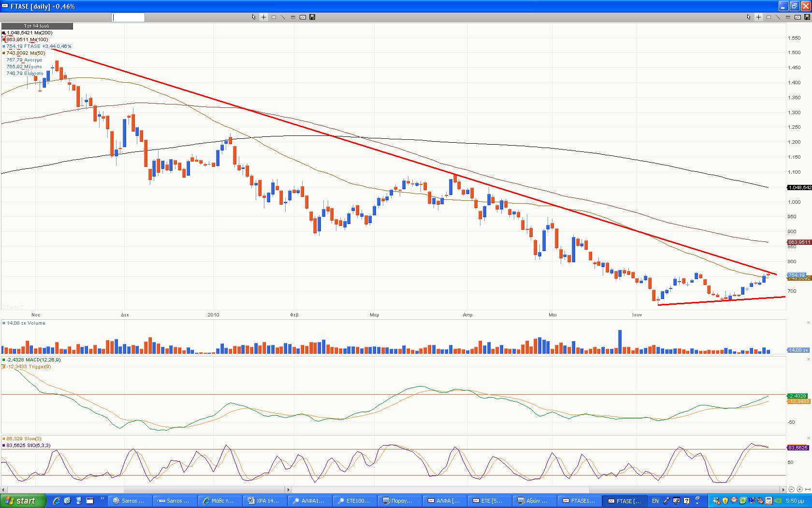The image size is (812, 508).
Task: Click the date header Τετ 14 Ιουλ
Action: (x=37, y=26)
